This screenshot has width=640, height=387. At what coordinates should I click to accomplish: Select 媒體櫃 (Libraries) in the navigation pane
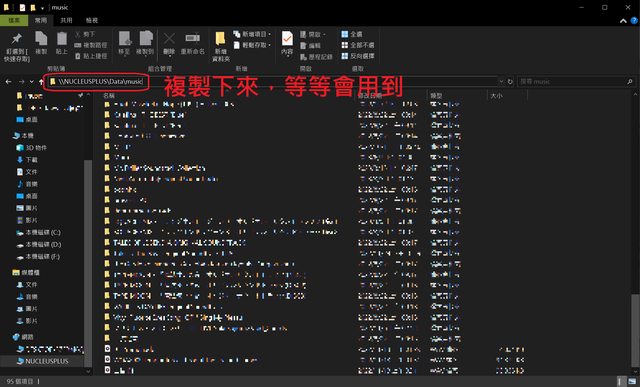pyautogui.click(x=26, y=272)
